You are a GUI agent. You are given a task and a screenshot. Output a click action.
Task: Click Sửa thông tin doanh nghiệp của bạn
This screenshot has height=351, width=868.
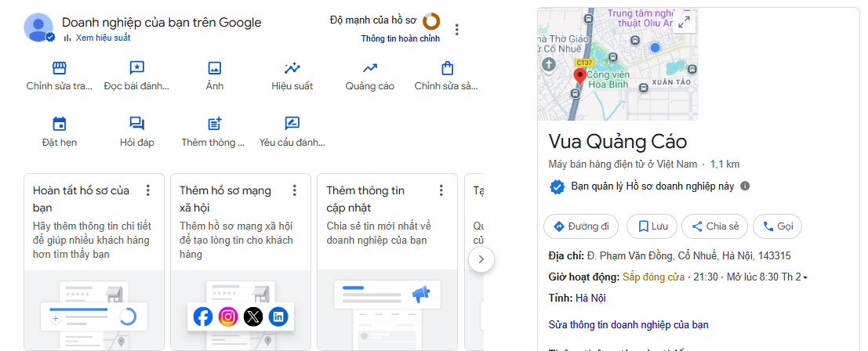click(628, 325)
